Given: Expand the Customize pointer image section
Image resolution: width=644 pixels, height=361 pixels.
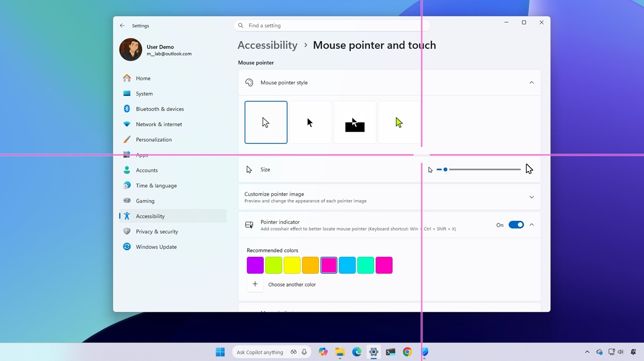Looking at the screenshot, I should point(531,197).
